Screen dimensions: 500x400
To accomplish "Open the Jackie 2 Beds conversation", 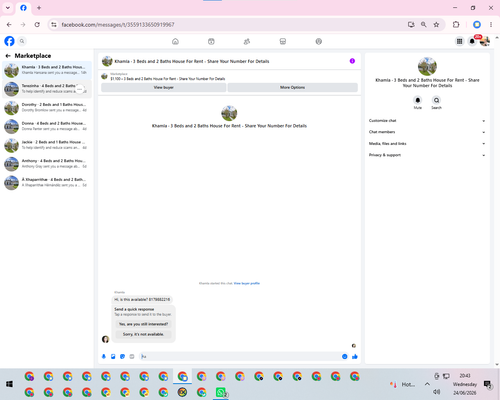I will pyautogui.click(x=47, y=145).
